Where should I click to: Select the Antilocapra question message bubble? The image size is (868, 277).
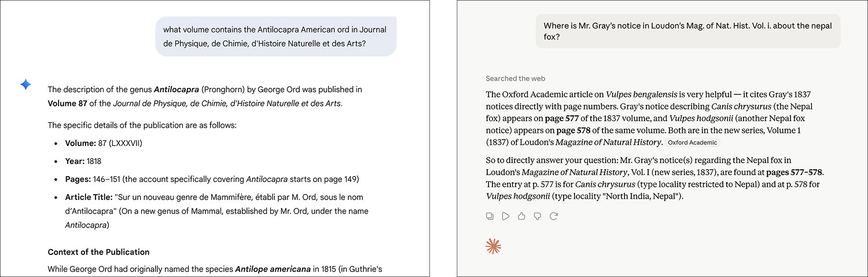[x=275, y=37]
